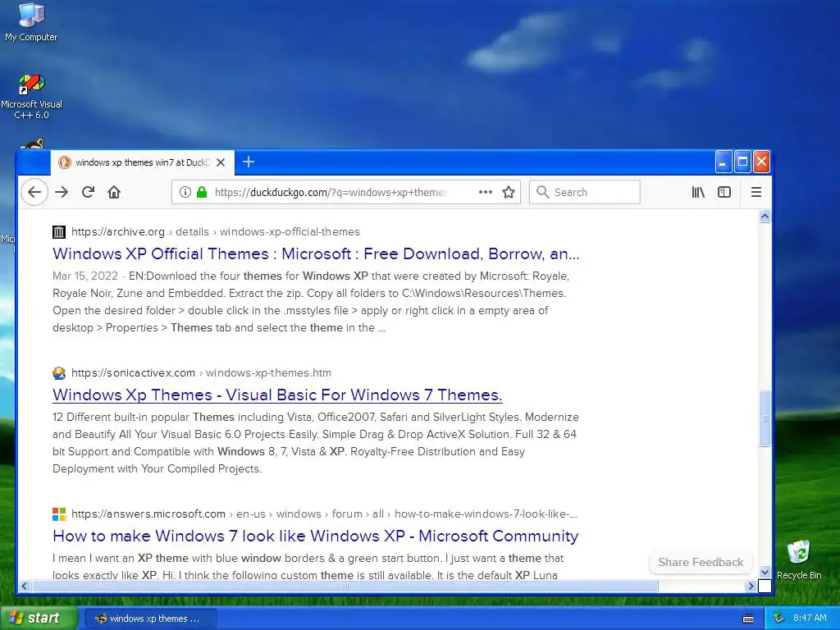Close the DuckDuckGo search tab
Image resolution: width=840 pixels, height=630 pixels.
[220, 162]
